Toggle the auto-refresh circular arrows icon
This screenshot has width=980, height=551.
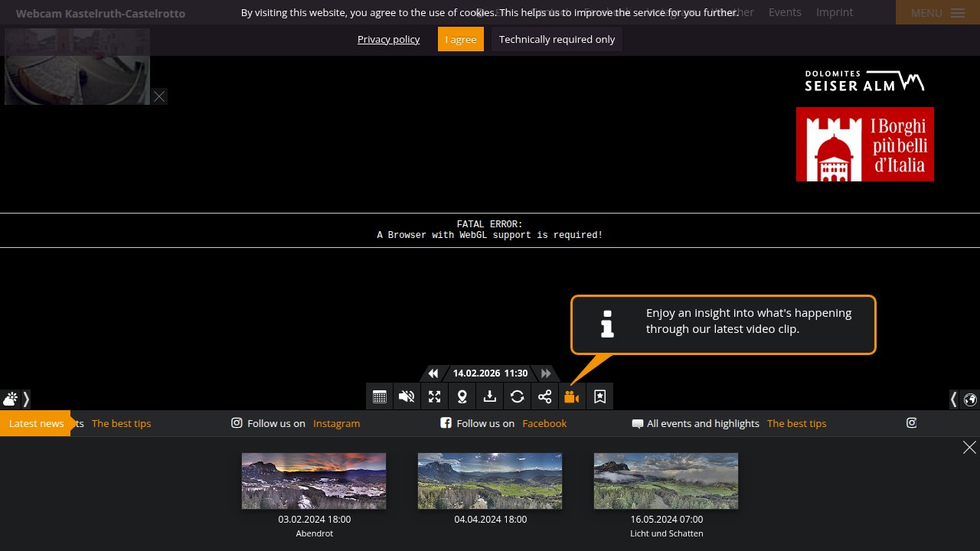[x=518, y=396]
